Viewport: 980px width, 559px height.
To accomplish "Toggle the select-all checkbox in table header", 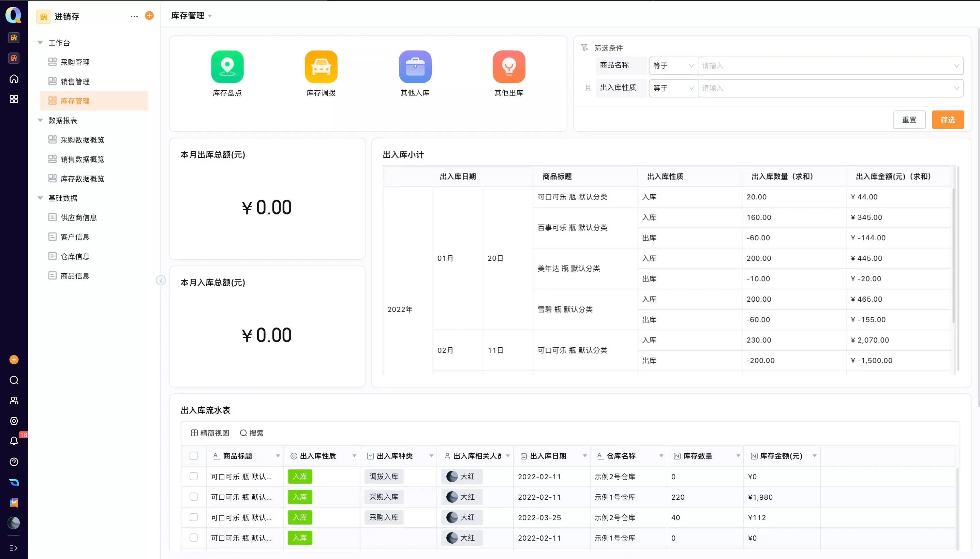I will 194,456.
